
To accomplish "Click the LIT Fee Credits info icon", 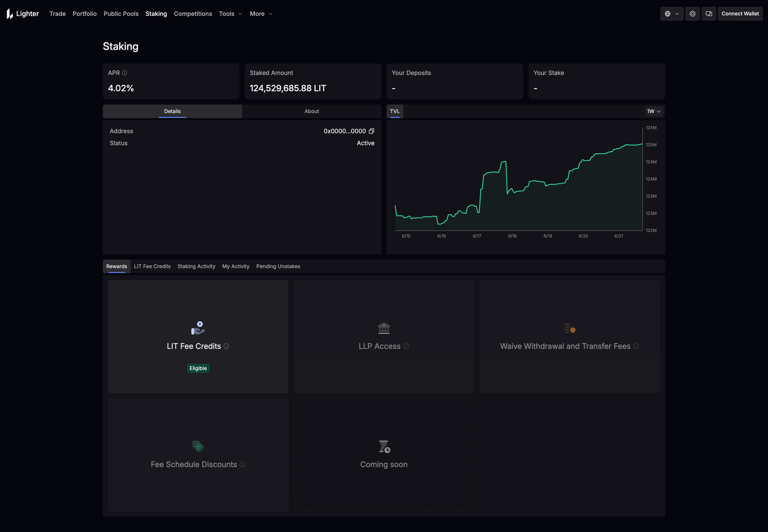I will point(226,346).
